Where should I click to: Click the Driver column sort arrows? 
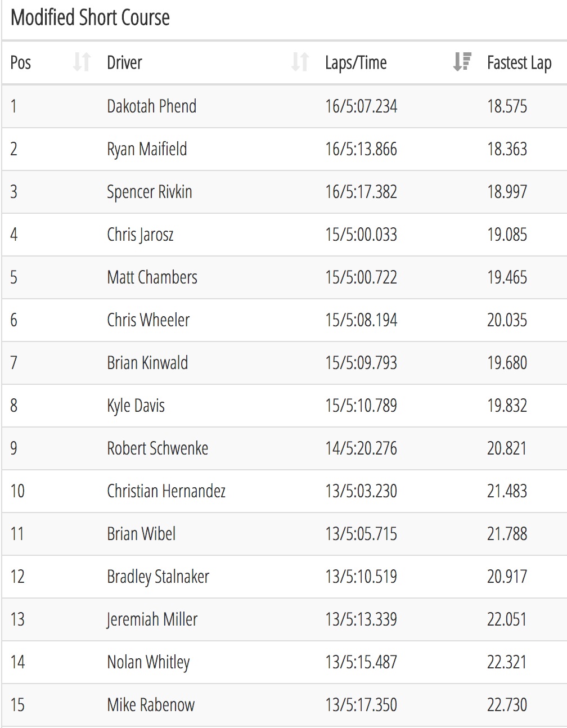(x=300, y=62)
